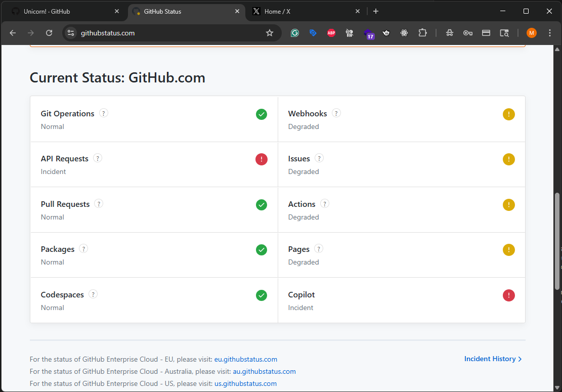Click the yellow degraded icon for Webhooks
This screenshot has height=392, width=562.
[508, 114]
